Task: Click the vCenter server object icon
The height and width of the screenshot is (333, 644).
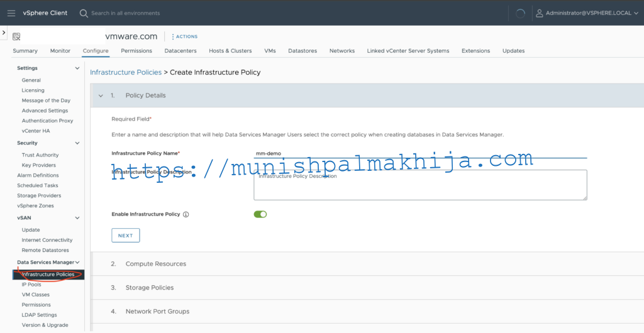Action: click(x=16, y=36)
